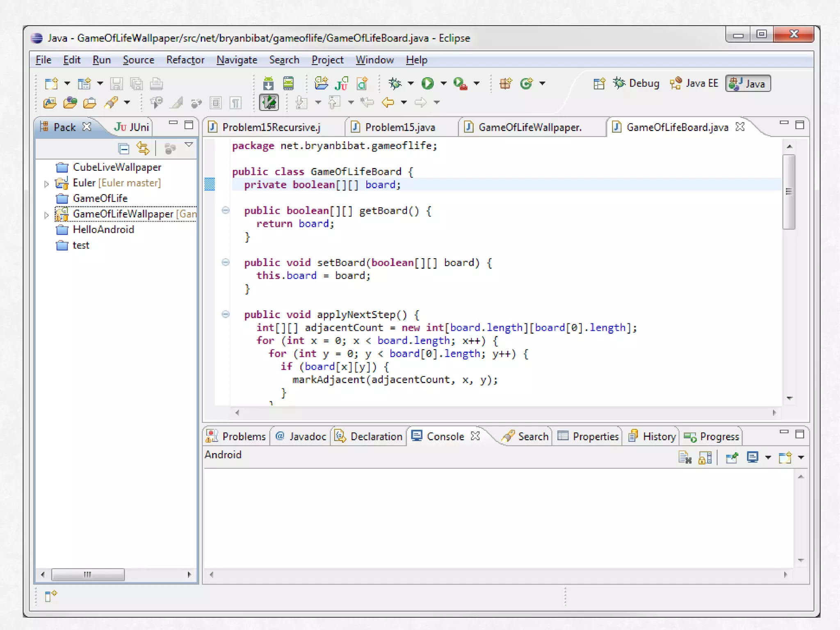Open the Android SDK Manager icon
This screenshot has height=630, width=840.
268,83
